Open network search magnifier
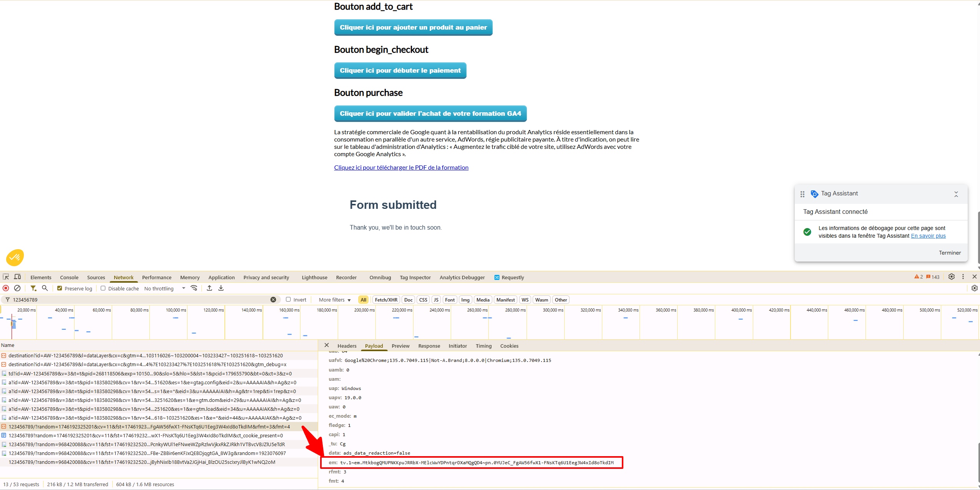Image resolution: width=980 pixels, height=490 pixels. (x=45, y=288)
